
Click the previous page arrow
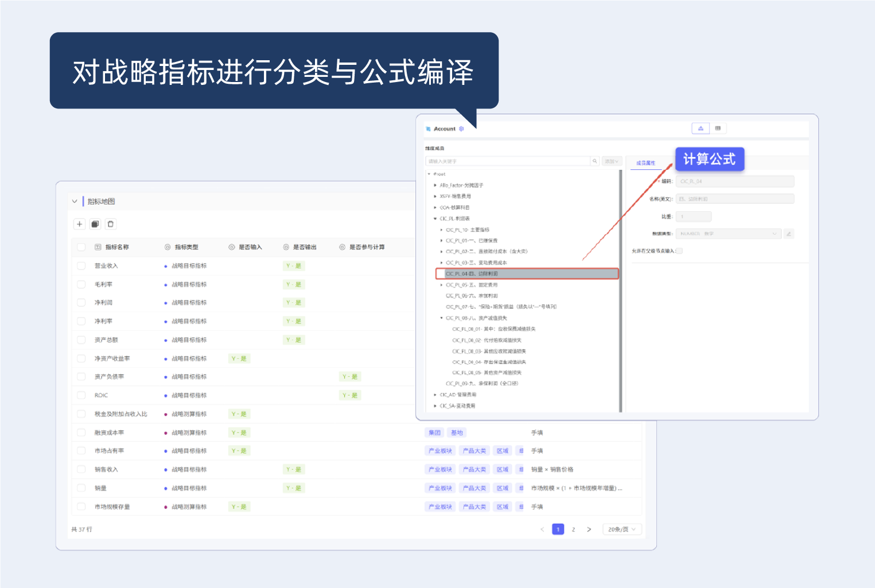[542, 529]
